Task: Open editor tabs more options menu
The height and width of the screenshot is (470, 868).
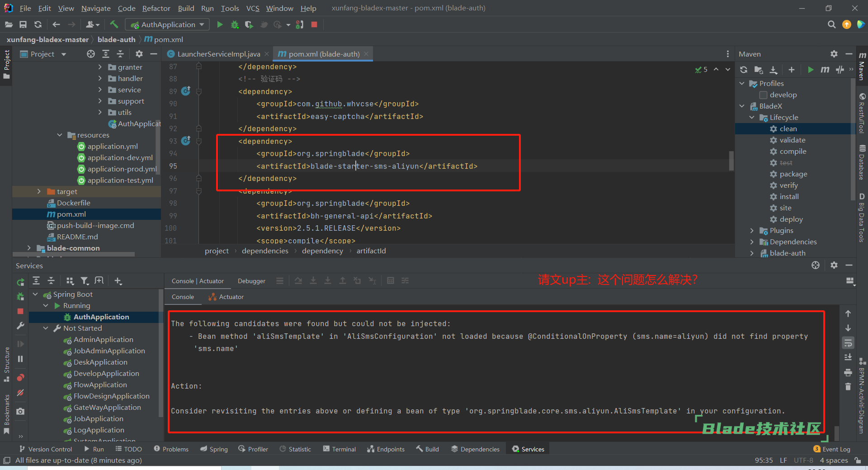Action: click(727, 54)
